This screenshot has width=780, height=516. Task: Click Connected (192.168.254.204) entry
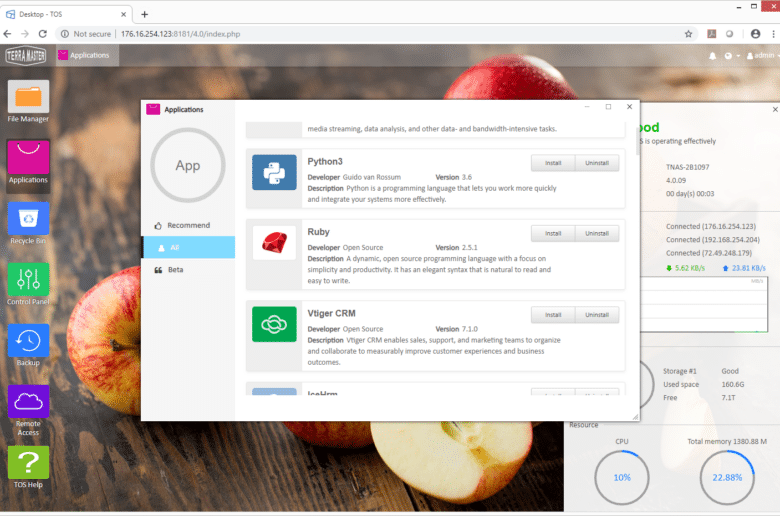713,240
